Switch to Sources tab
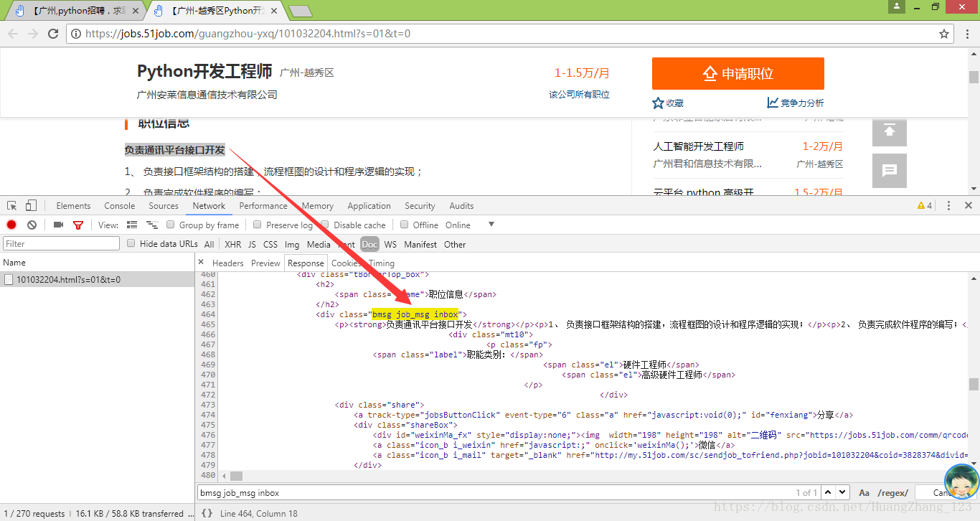Viewport: 980px width, 521px height. pyautogui.click(x=164, y=206)
